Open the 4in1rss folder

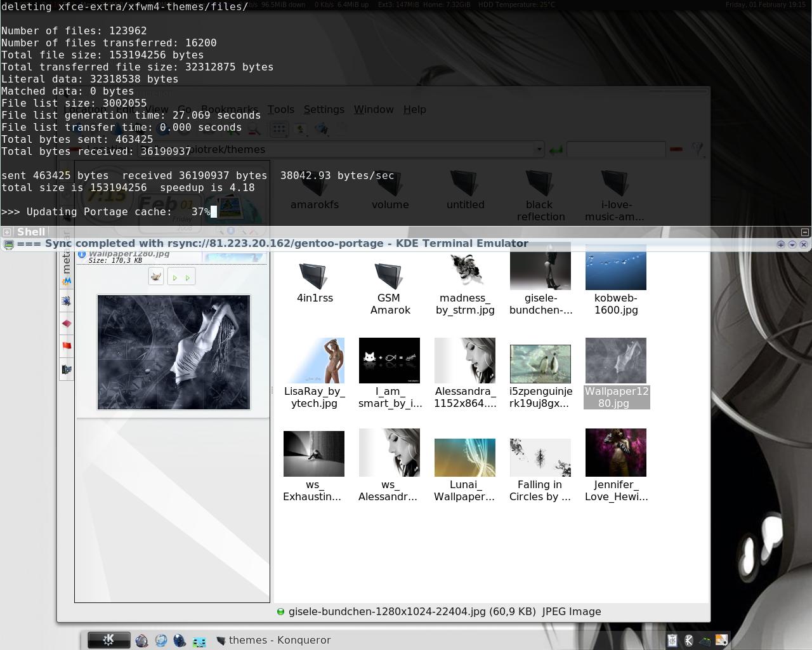point(315,283)
